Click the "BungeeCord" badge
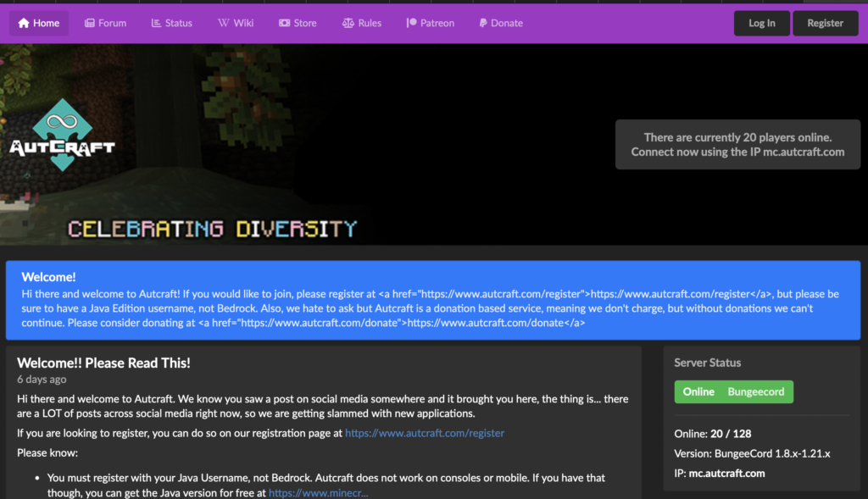The image size is (868, 499). (x=756, y=391)
